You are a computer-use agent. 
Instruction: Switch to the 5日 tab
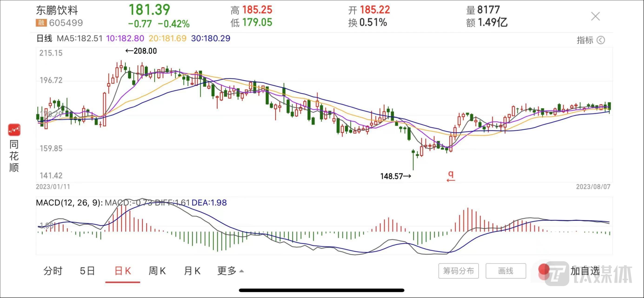[87, 271]
